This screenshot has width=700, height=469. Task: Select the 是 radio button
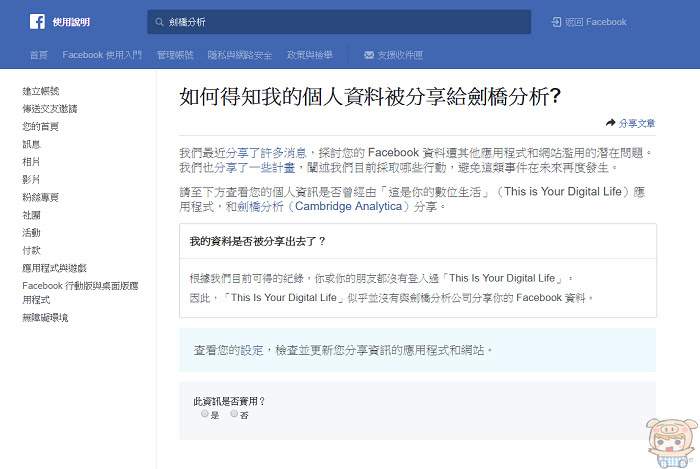coord(204,414)
